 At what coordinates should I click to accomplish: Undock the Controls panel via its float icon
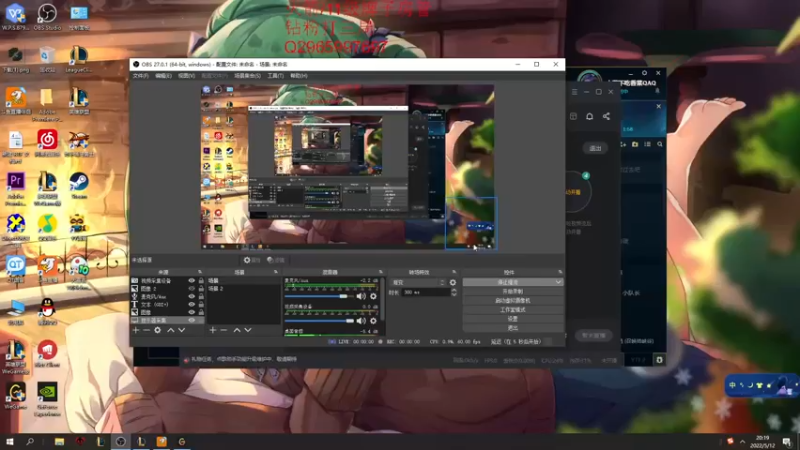coord(560,272)
